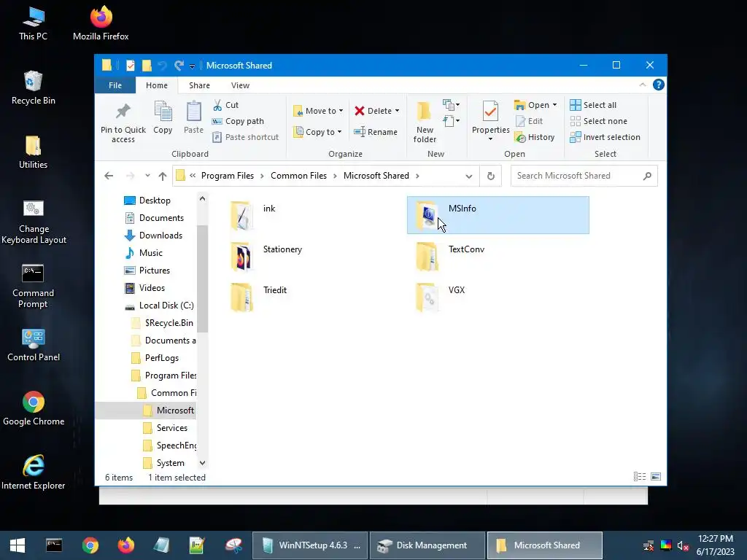Click the Back navigation arrow
Image resolution: width=747 pixels, height=560 pixels.
(x=109, y=176)
